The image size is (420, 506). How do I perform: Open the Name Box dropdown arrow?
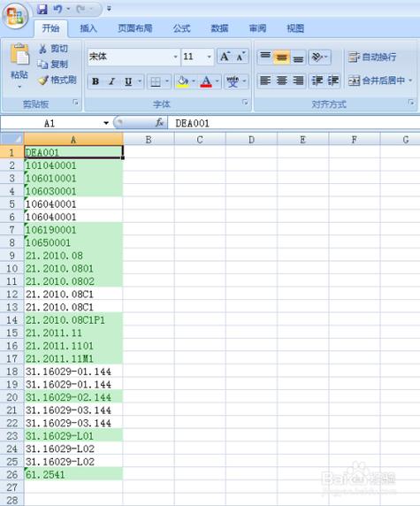106,123
